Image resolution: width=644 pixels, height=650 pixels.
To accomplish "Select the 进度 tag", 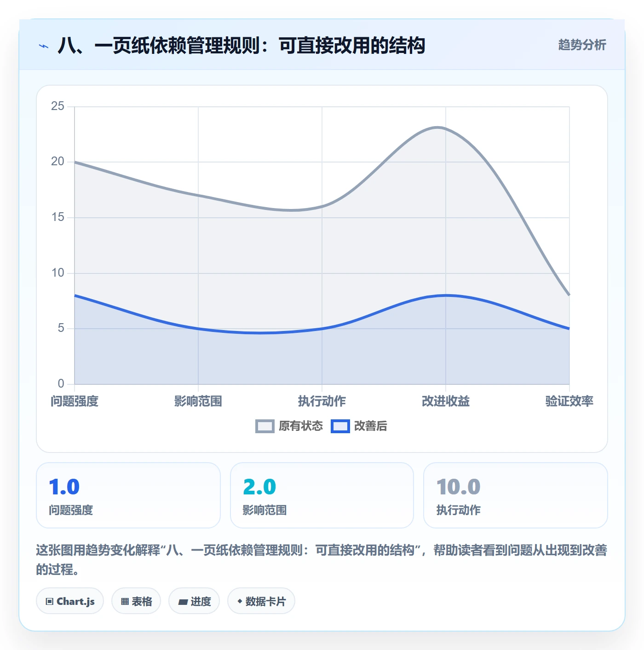I will coord(194,601).
